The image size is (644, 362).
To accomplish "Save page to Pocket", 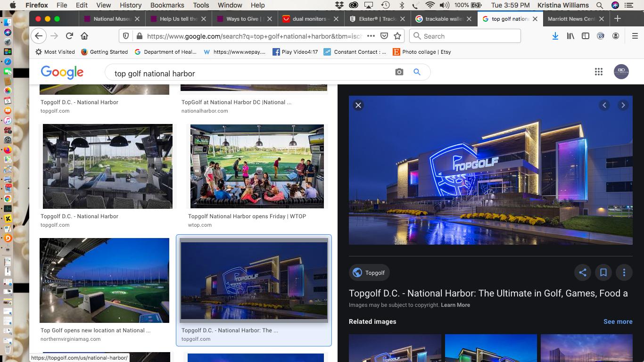I will 384,36.
